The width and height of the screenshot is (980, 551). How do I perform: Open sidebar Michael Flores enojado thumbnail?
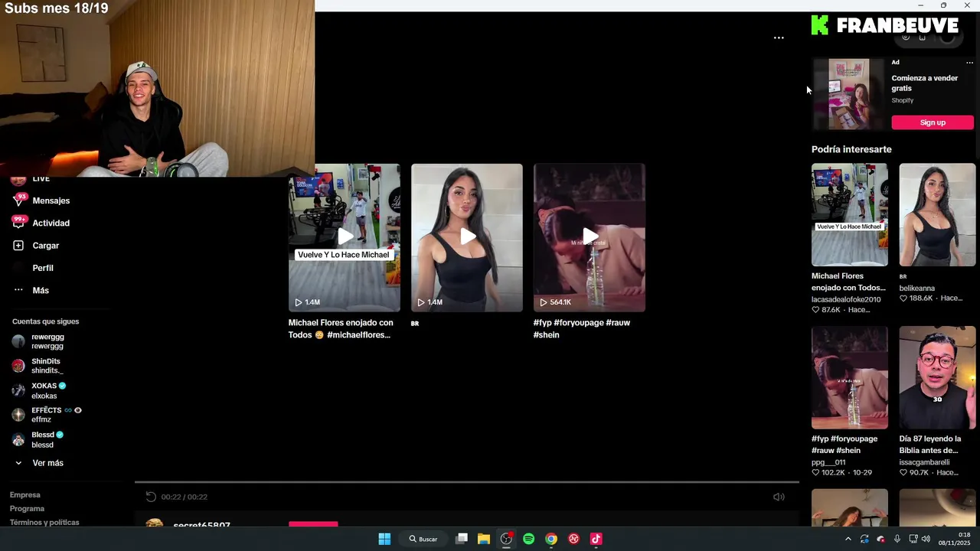pyautogui.click(x=850, y=214)
